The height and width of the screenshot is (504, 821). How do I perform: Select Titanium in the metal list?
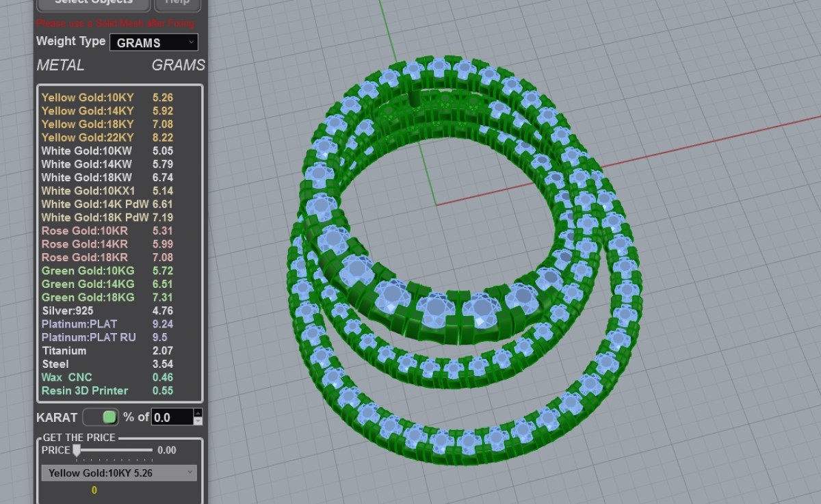pos(64,351)
